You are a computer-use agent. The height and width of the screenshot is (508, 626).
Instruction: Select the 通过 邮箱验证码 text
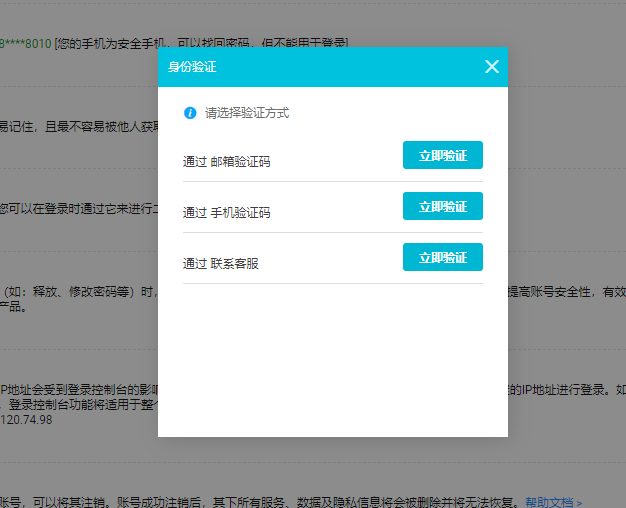(x=226, y=162)
